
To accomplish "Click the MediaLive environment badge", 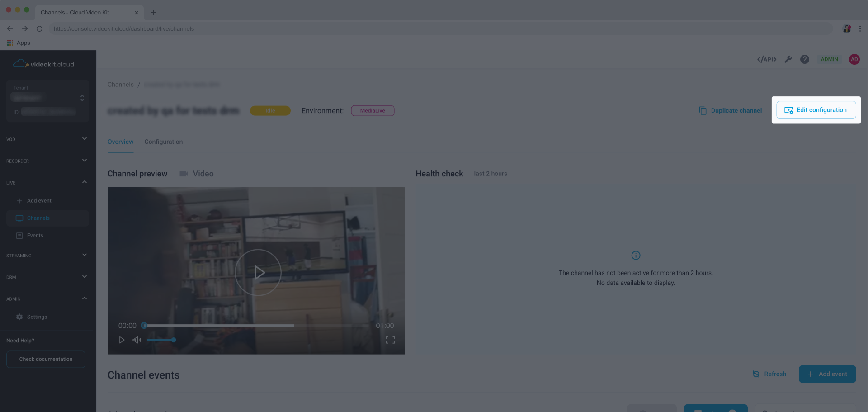I will click(373, 110).
